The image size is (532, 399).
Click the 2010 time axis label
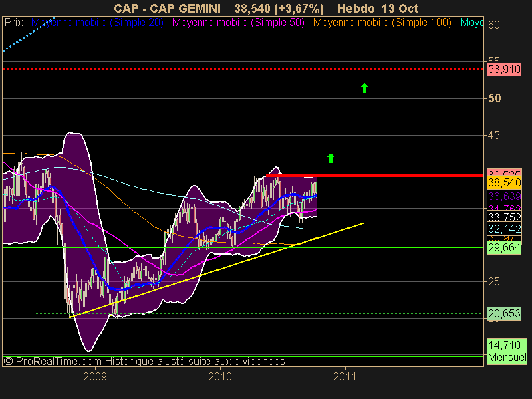(220, 376)
